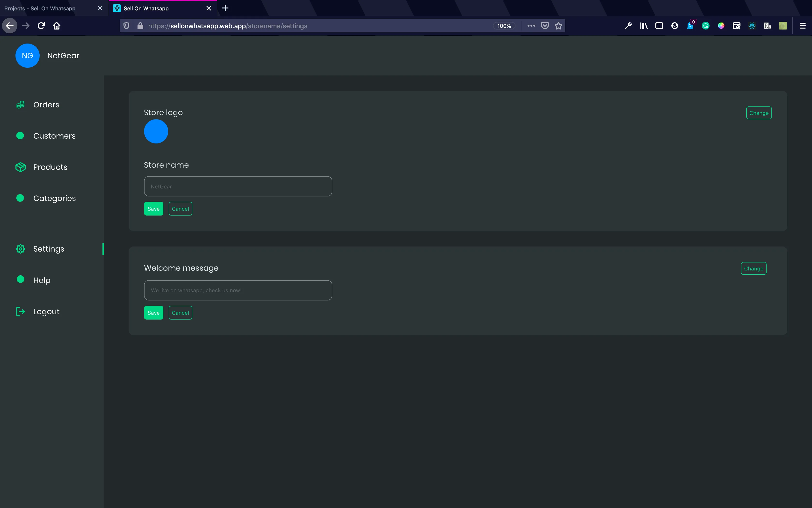Viewport: 812px width, 508px height.
Task: Click the green dot beside Categories
Action: pos(20,198)
